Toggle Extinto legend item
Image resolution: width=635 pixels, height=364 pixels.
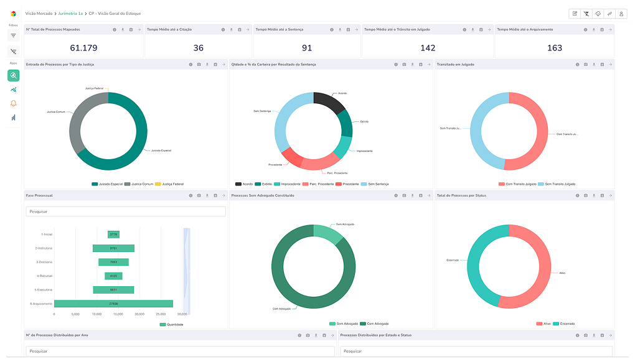point(263,184)
